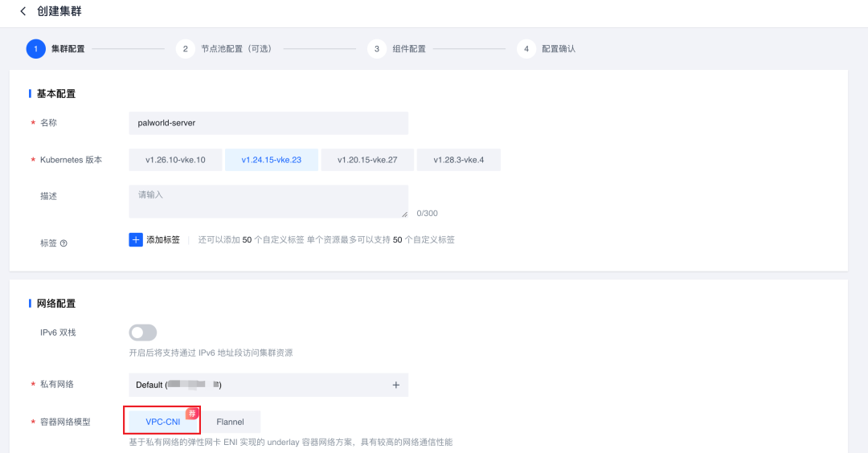
Task: Click the 基本配置 section heading
Action: 56,94
